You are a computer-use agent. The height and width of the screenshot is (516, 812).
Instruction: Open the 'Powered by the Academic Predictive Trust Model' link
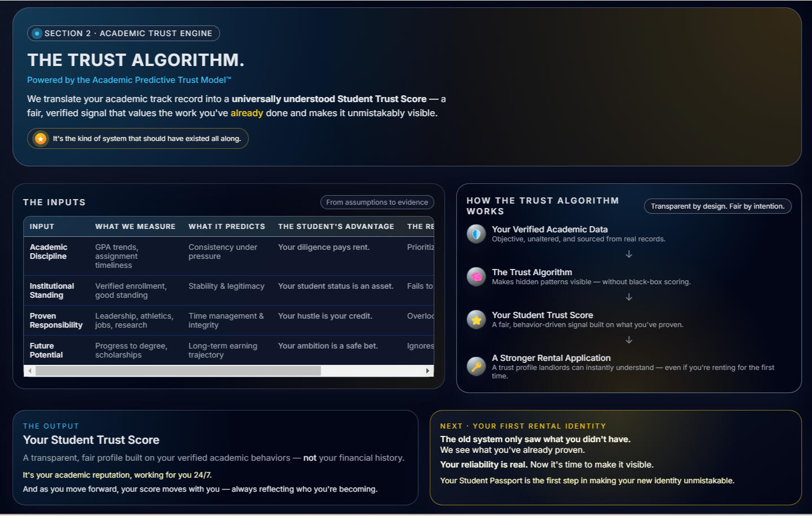tap(129, 80)
